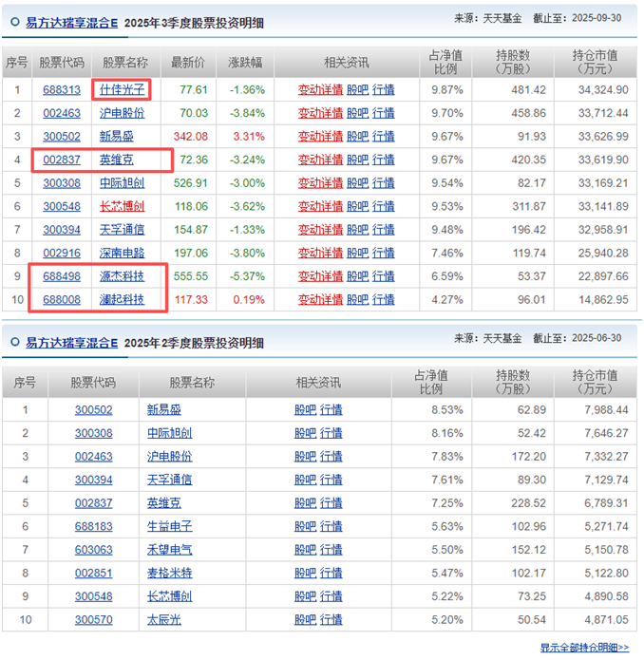644x660 pixels.
Task: Open 股吧 link in 深南电路 row
Action: [x=357, y=253]
